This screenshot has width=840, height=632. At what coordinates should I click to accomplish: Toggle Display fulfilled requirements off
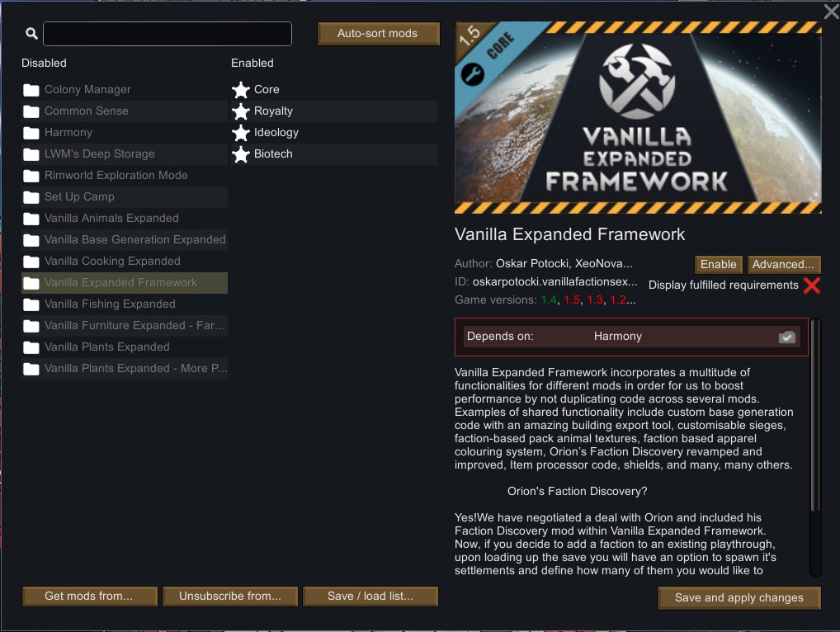pyautogui.click(x=811, y=285)
